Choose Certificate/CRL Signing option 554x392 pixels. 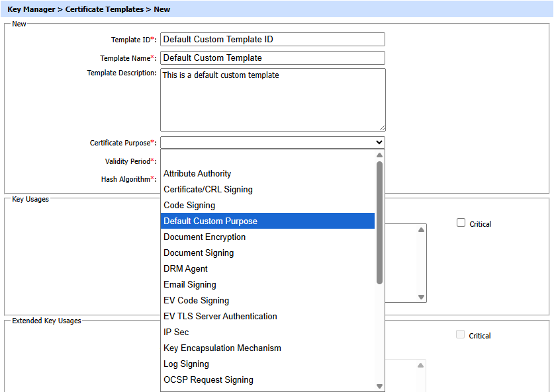click(208, 190)
